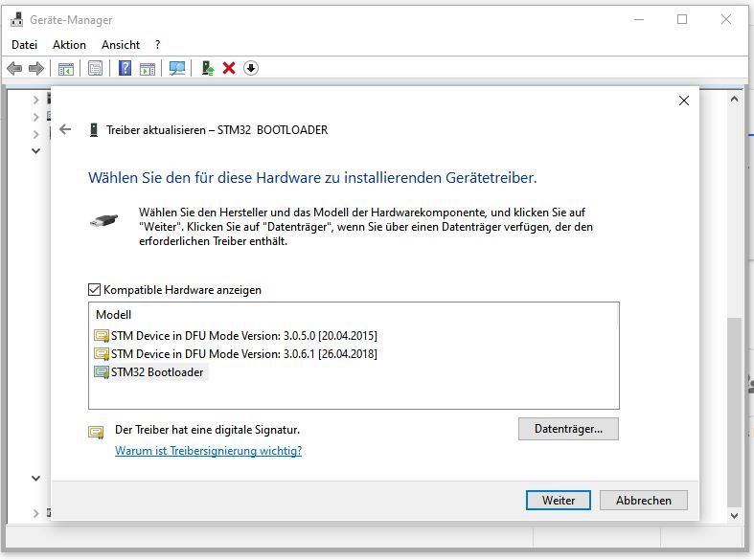The height and width of the screenshot is (560, 754).
Task: Expand the bottom device tree node
Action: point(36,513)
